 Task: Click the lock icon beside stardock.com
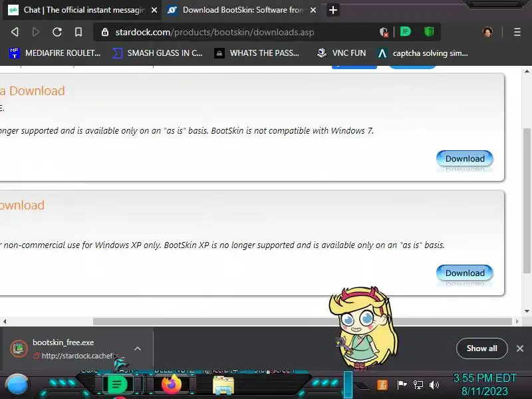click(105, 32)
